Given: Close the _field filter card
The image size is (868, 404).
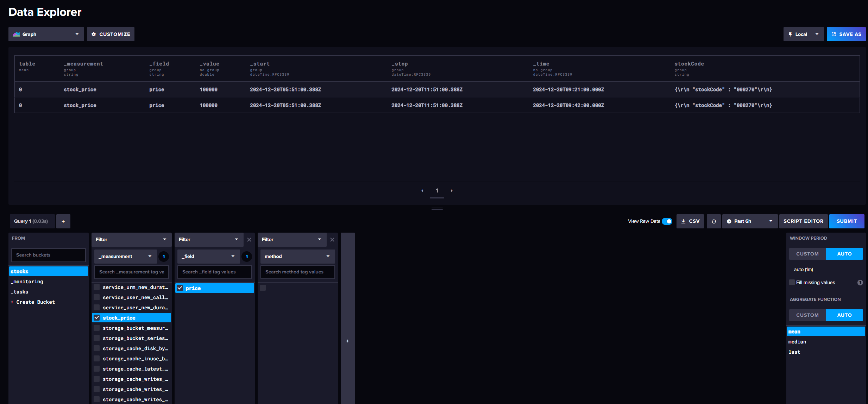Looking at the screenshot, I should point(249,240).
